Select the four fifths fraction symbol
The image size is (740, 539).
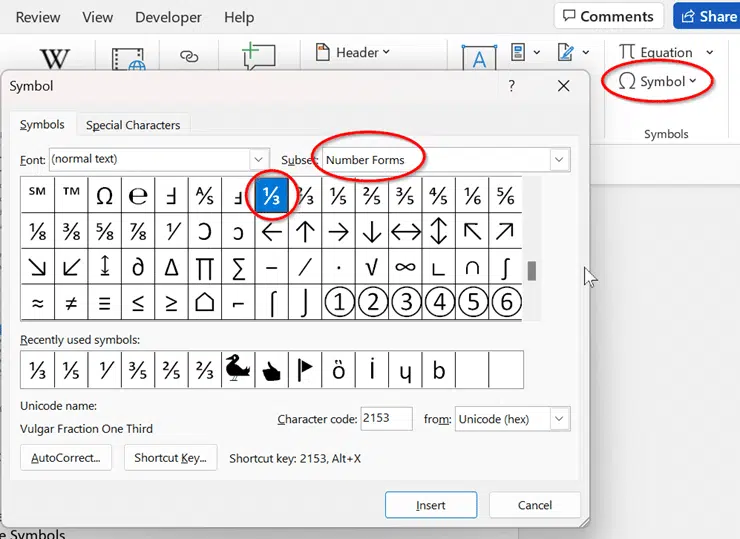pos(439,195)
